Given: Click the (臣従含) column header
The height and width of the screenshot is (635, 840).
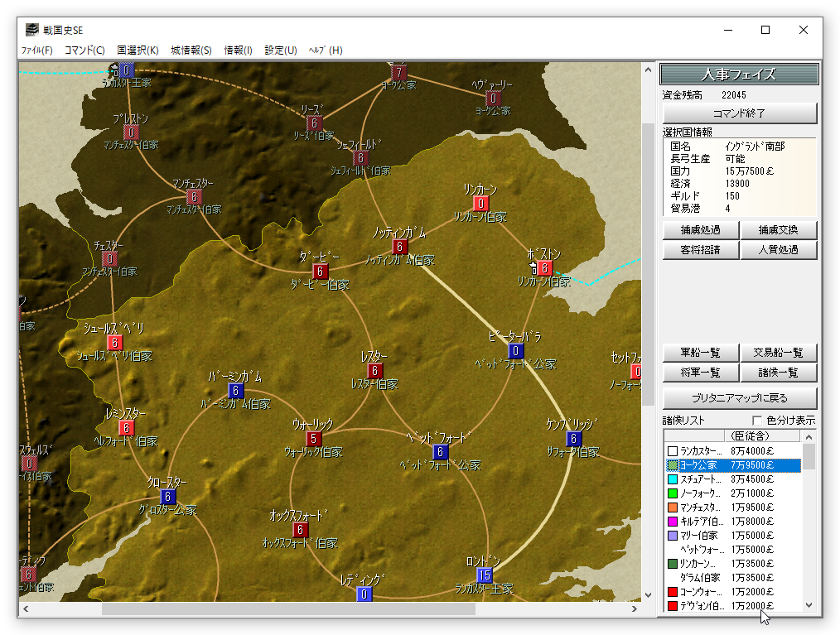Looking at the screenshot, I should (x=761, y=435).
